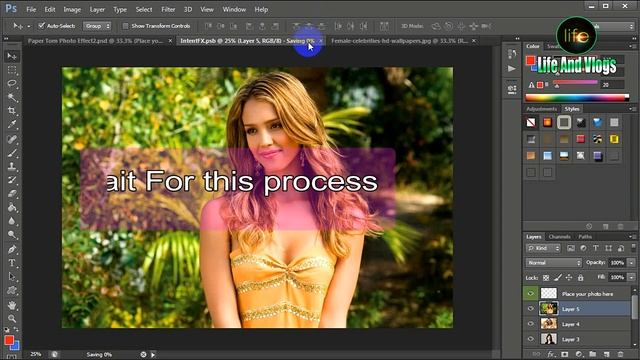The image size is (640, 360).
Task: Toggle lock all padlock
Action: 580,278
